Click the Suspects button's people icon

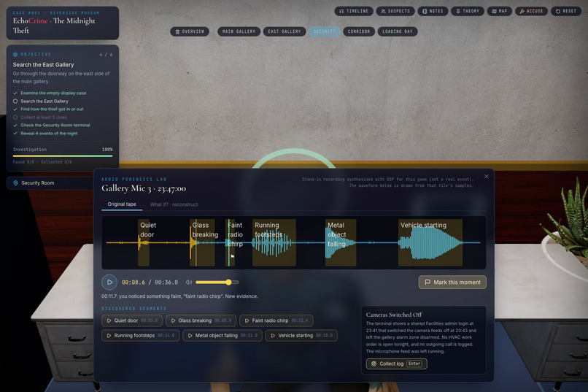pyautogui.click(x=383, y=11)
